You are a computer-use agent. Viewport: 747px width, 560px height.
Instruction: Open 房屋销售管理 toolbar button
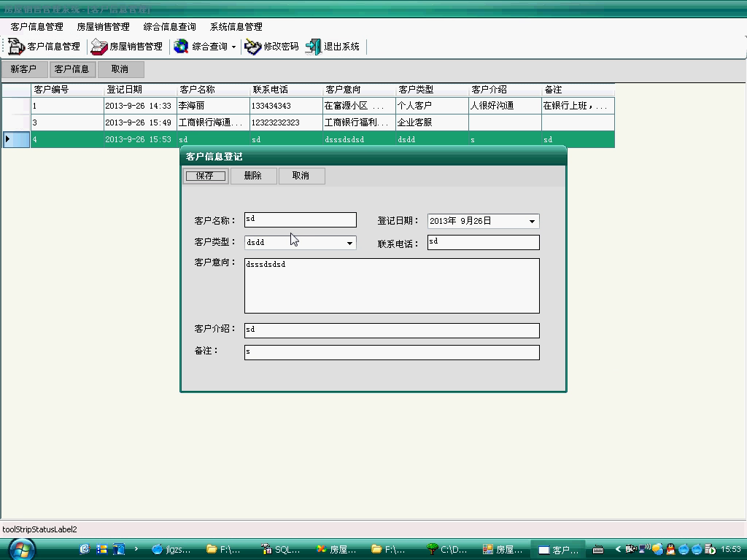click(127, 46)
